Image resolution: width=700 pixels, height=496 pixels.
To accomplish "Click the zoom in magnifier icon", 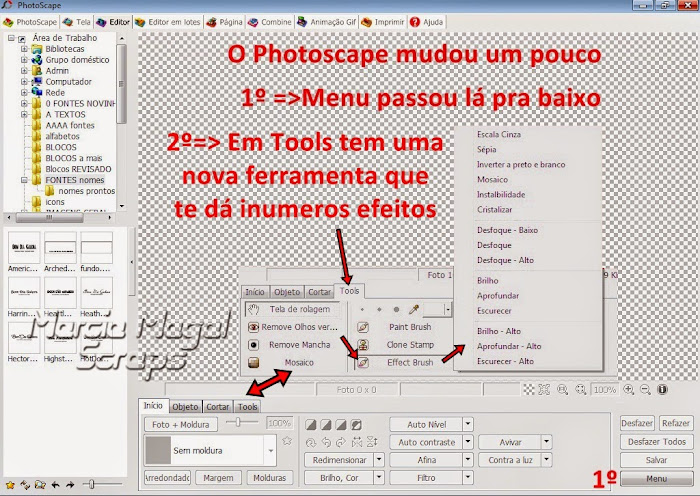I will [x=629, y=390].
